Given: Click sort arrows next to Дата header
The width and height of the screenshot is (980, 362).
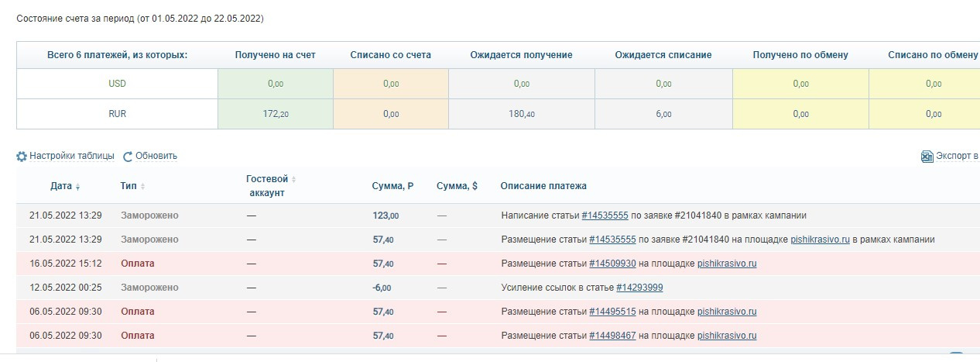Looking at the screenshot, I should click(x=77, y=187).
